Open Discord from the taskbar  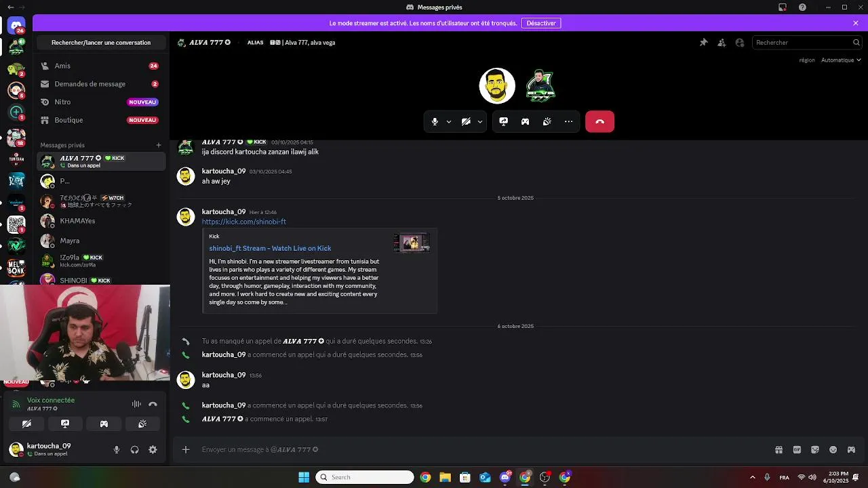click(x=505, y=477)
